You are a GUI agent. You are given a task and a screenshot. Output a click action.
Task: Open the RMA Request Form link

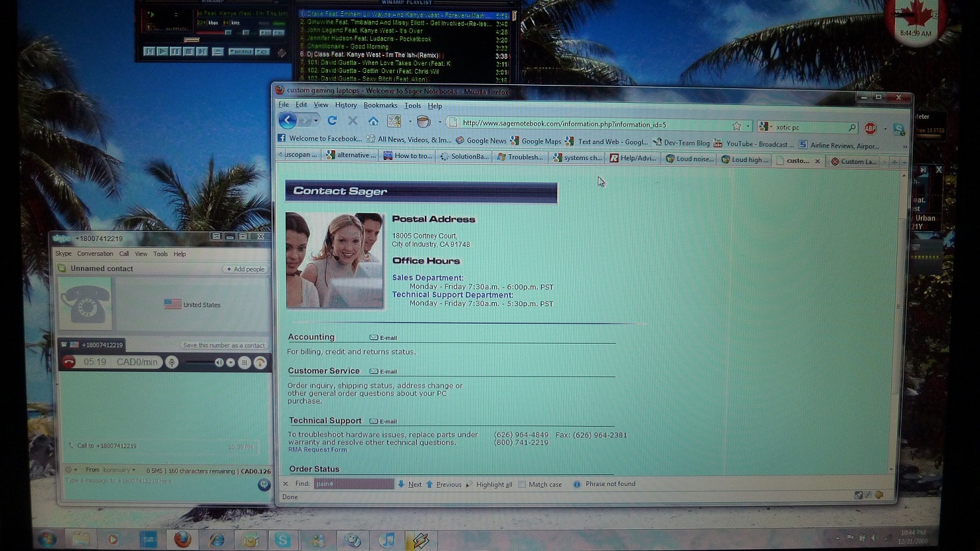[x=317, y=450]
